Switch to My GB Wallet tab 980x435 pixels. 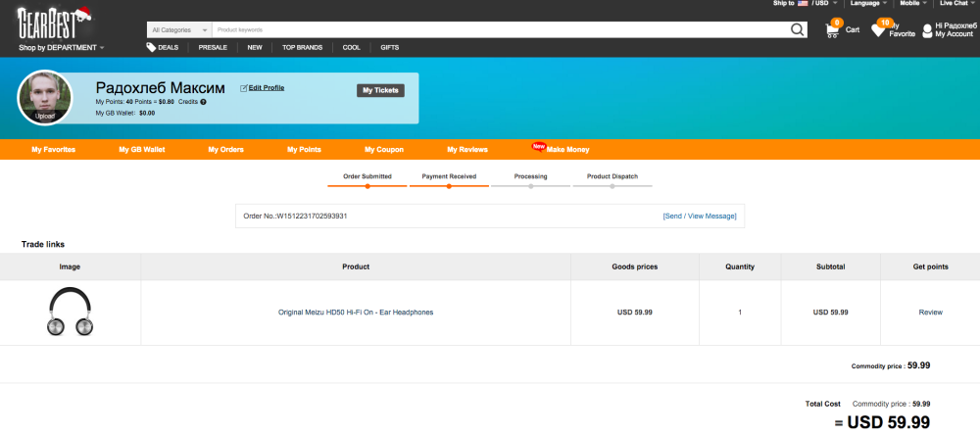point(142,149)
